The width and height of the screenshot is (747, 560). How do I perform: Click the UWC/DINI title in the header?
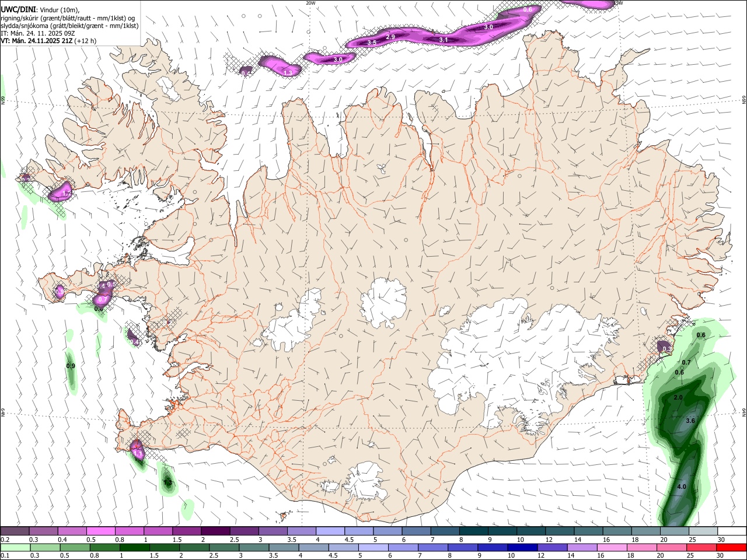[x=17, y=9]
